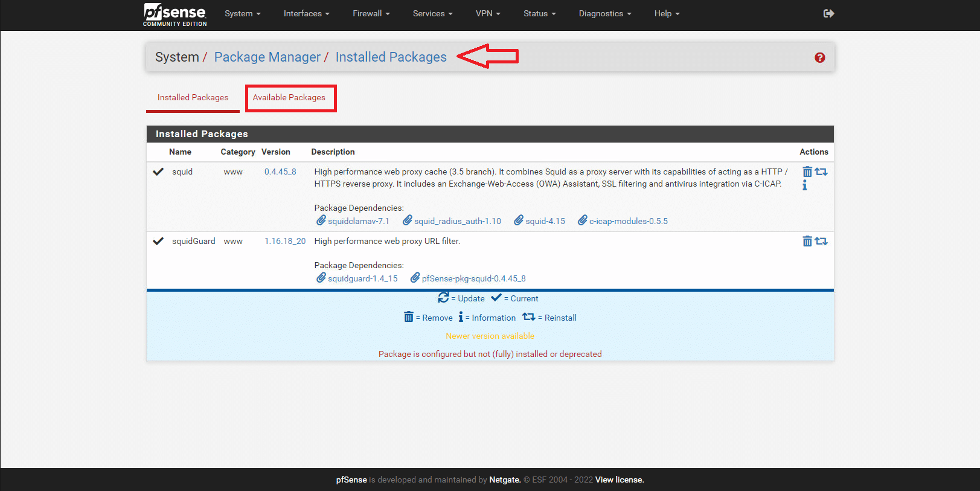Click the checkmark next to squidGuard
Screen dimensions: 980x491
158,241
